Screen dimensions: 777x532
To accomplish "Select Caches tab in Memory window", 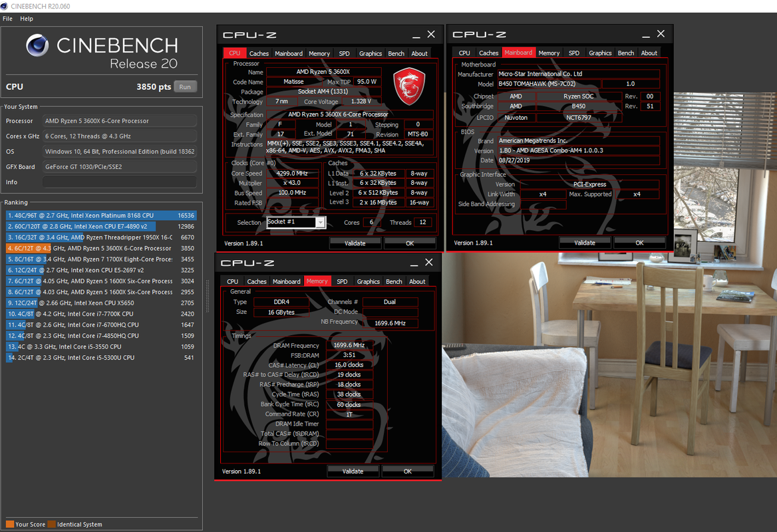I will coord(257,281).
